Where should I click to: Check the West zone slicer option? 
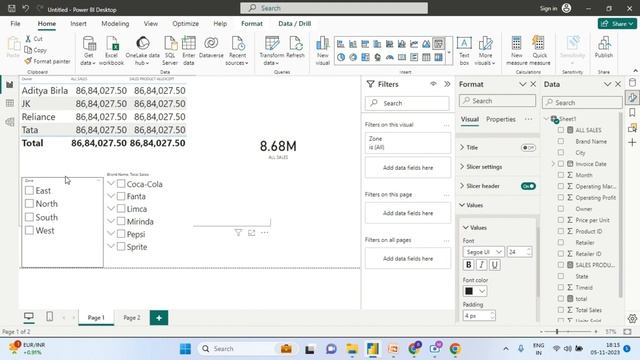coord(29,231)
